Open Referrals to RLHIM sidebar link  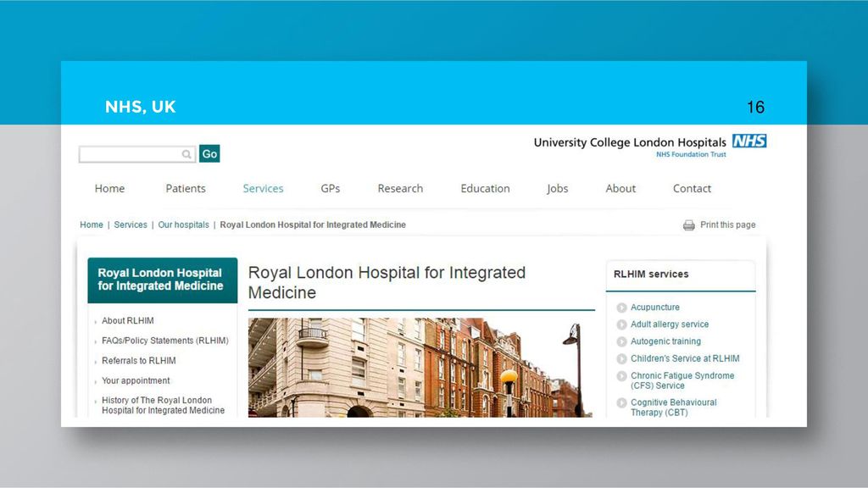pos(138,361)
